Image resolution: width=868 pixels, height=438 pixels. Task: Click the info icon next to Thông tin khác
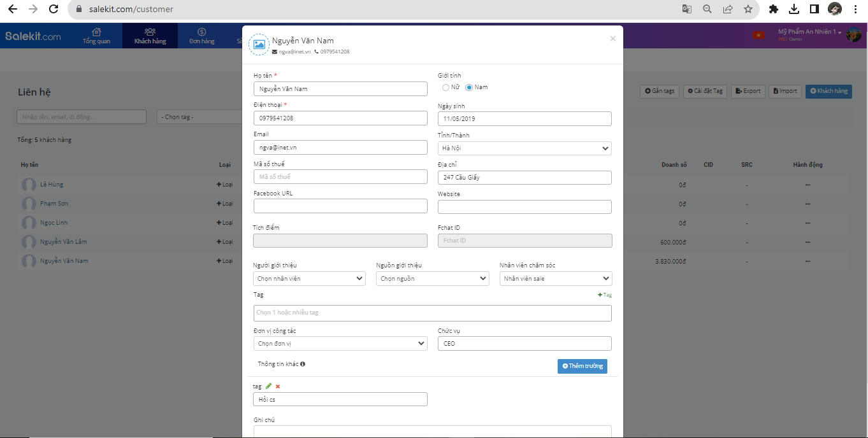[302, 364]
